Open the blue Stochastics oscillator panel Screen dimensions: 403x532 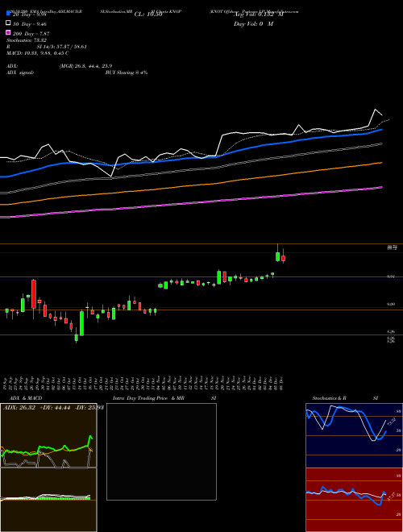(x=354, y=435)
